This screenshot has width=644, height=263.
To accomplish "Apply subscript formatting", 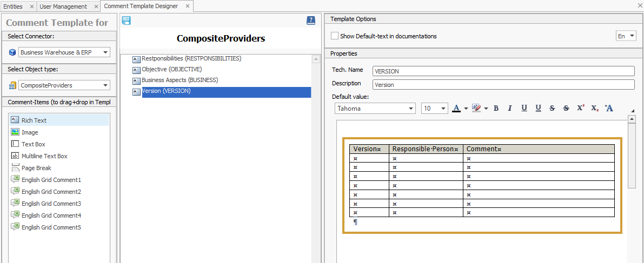I will tap(594, 108).
